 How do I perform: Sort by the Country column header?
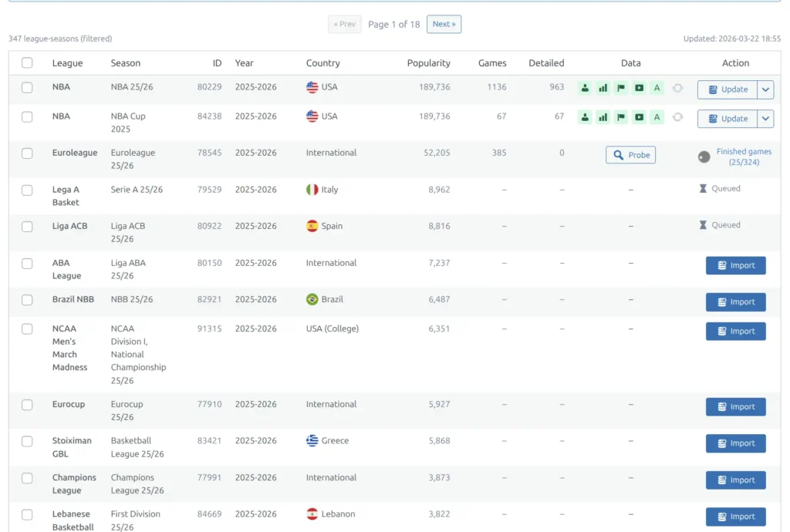[323, 63]
